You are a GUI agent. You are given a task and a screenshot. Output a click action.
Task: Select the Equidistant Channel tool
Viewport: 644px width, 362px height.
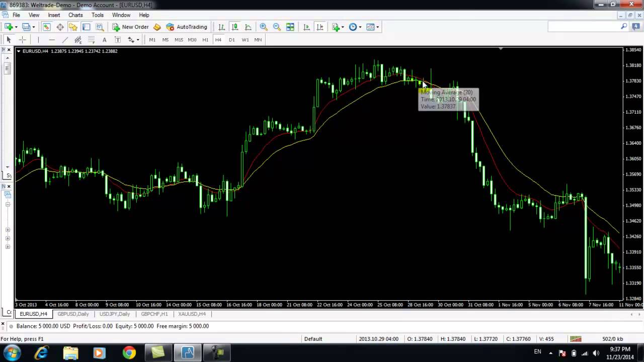coord(78,40)
